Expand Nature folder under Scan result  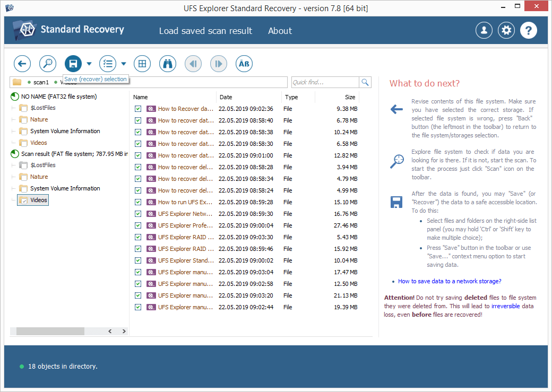(x=13, y=177)
